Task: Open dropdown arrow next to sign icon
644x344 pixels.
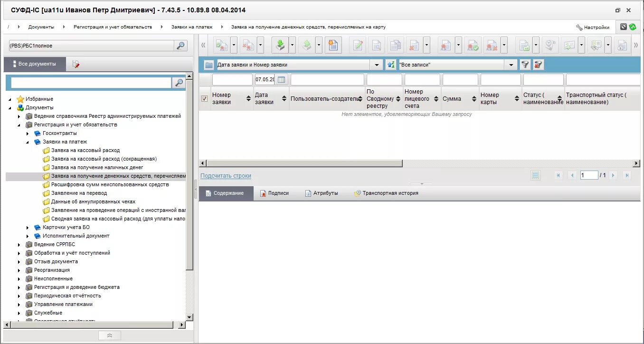Action: (458, 45)
